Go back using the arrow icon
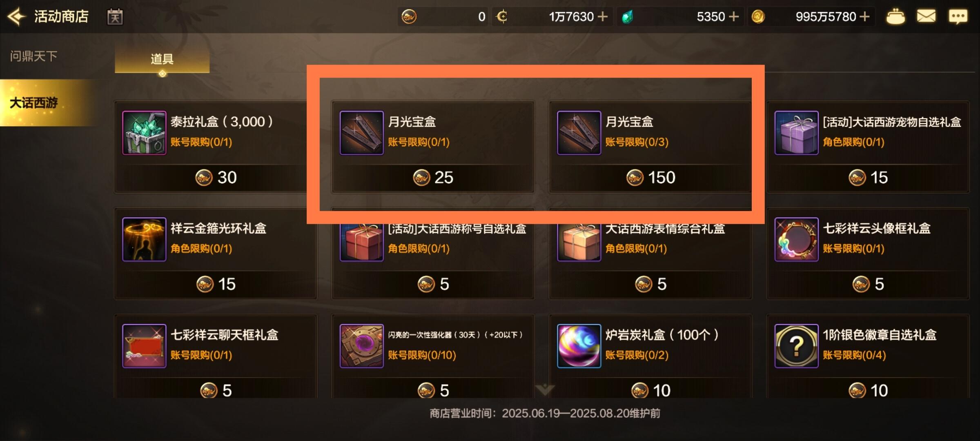Image resolution: width=980 pixels, height=441 pixels. coord(17,17)
